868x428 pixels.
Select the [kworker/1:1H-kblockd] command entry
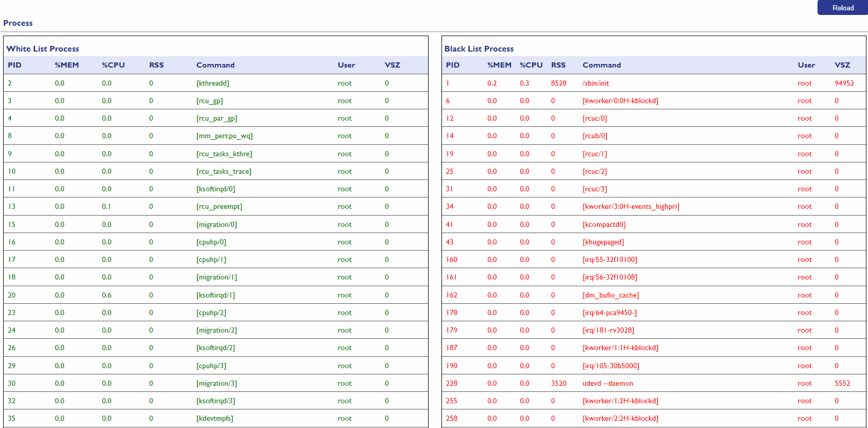coord(621,348)
